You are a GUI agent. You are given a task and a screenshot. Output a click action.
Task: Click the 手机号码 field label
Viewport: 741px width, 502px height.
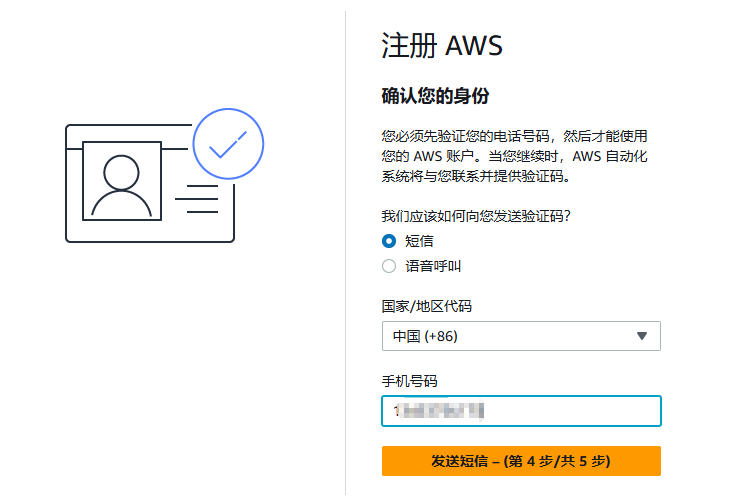410,381
